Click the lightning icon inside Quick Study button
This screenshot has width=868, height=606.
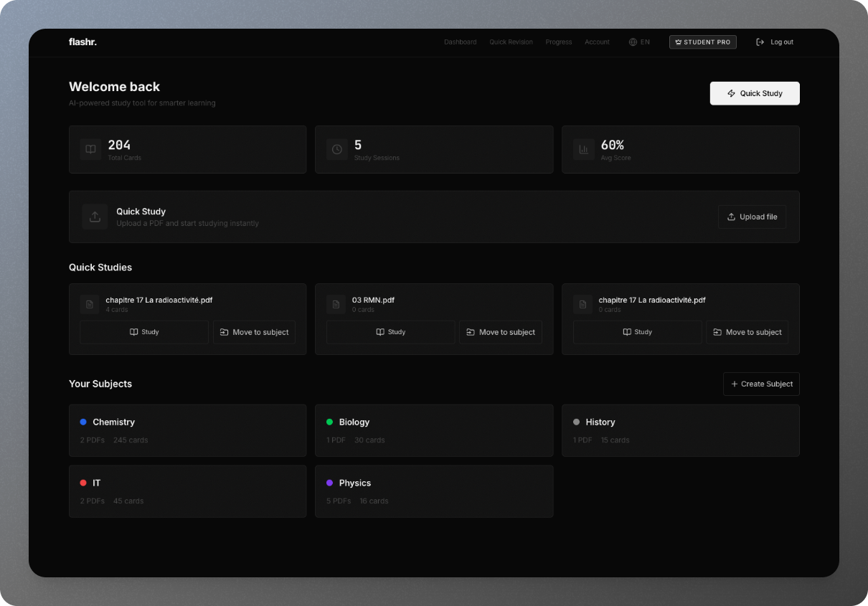[731, 93]
